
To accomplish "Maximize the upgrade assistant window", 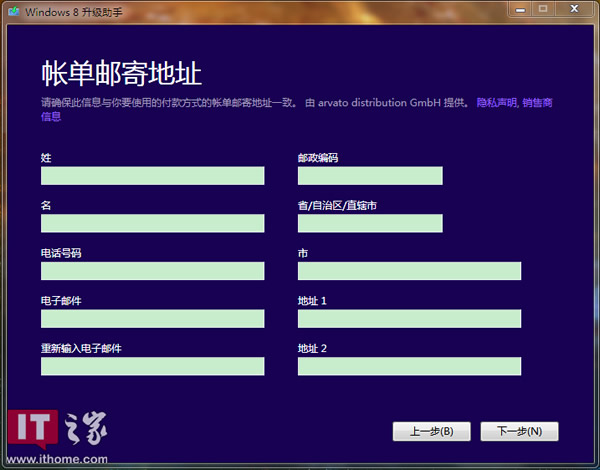I will pos(543,9).
